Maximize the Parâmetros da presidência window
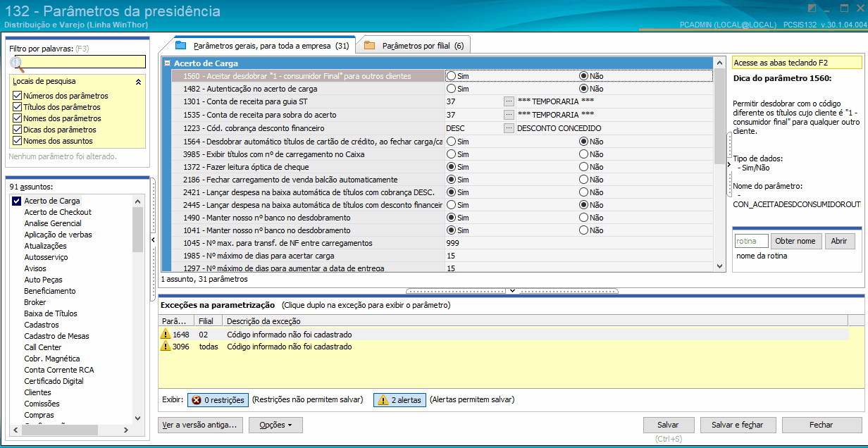 (x=844, y=8)
